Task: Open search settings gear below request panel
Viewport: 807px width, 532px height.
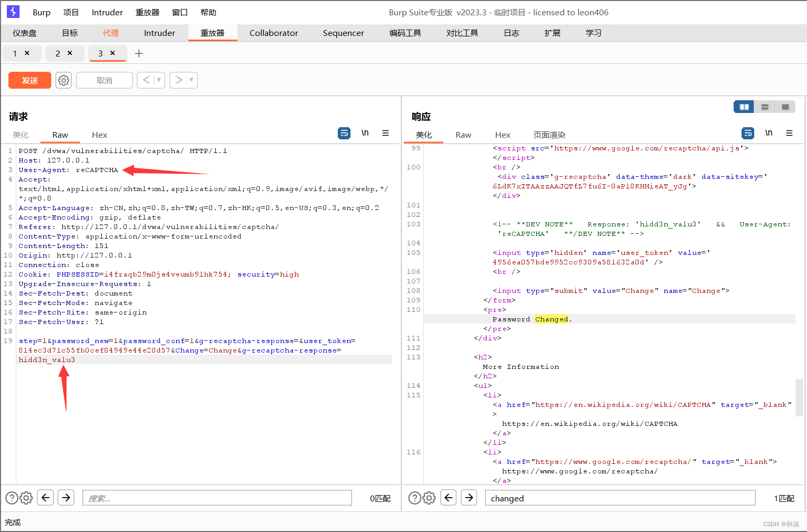Action: click(x=26, y=498)
